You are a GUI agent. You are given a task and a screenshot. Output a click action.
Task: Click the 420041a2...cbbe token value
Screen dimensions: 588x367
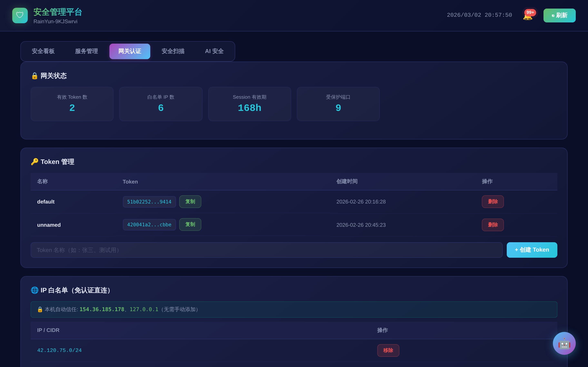[149, 225]
